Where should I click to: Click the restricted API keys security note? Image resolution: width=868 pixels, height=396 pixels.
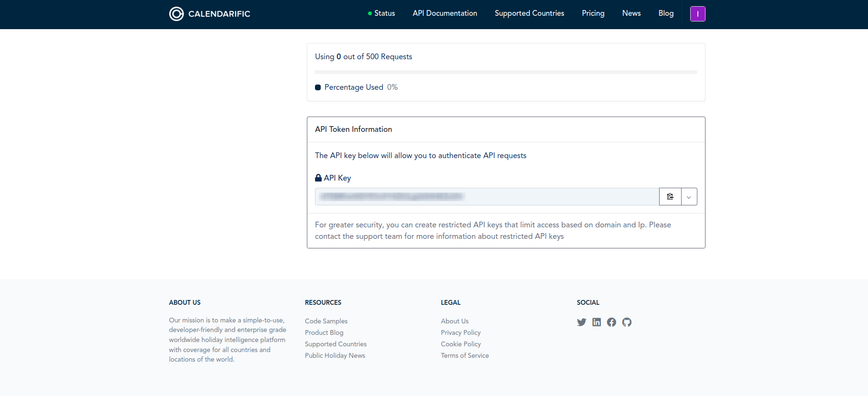493,230
